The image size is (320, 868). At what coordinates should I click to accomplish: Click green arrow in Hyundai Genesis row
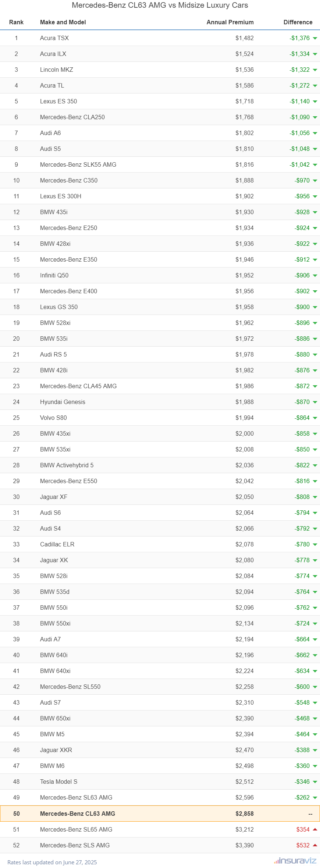coord(315,402)
